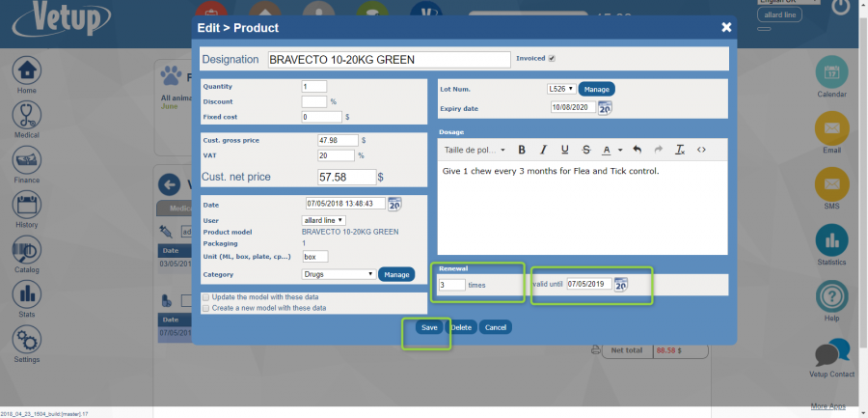
Task: Click the power logout icon
Action: click(840, 7)
